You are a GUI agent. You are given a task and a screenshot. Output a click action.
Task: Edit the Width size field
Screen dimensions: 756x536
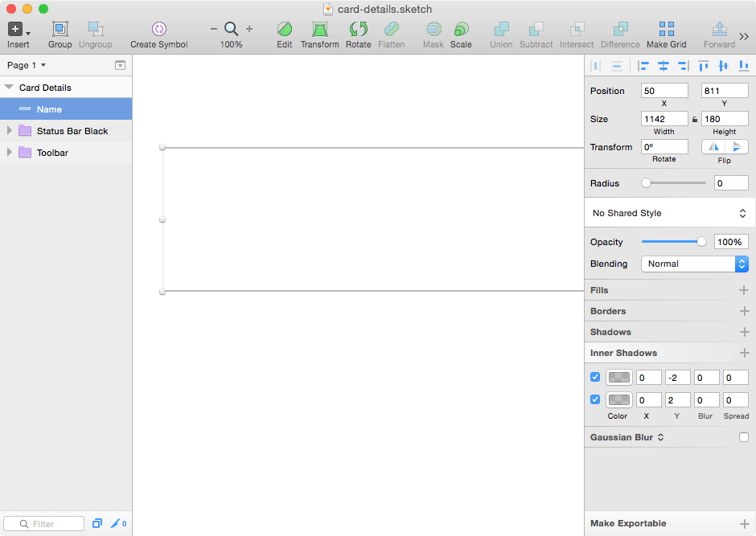pos(664,119)
